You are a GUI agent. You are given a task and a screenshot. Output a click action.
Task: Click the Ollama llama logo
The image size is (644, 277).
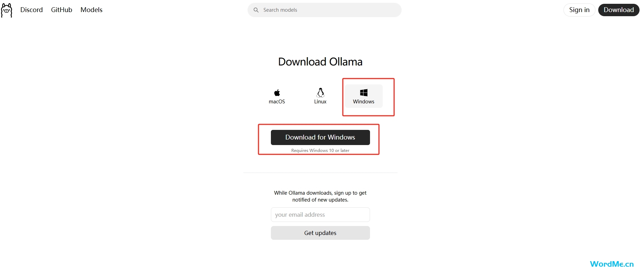coord(7,10)
